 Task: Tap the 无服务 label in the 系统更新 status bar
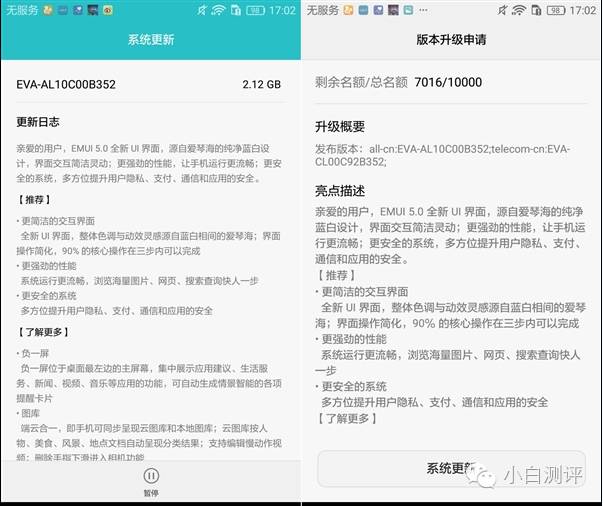tap(22, 10)
